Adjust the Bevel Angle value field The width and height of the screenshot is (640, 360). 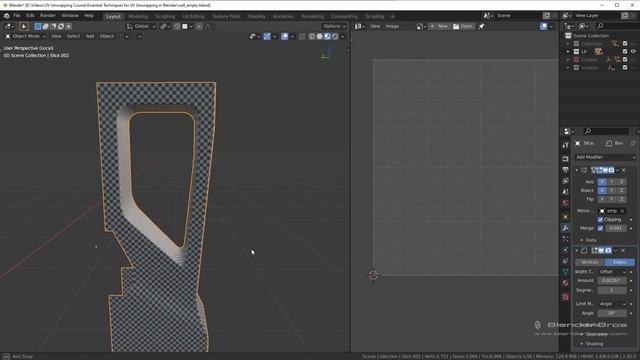pyautogui.click(x=612, y=313)
